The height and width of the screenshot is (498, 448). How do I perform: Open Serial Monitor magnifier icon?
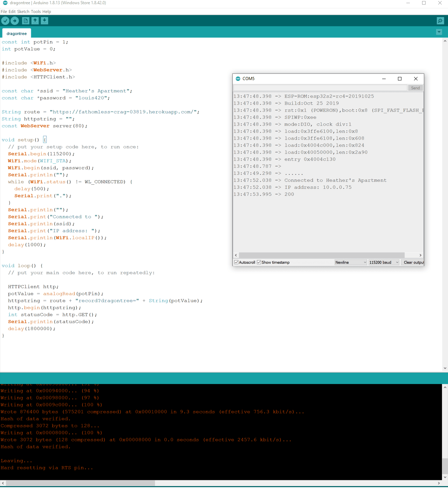pyautogui.click(x=440, y=21)
